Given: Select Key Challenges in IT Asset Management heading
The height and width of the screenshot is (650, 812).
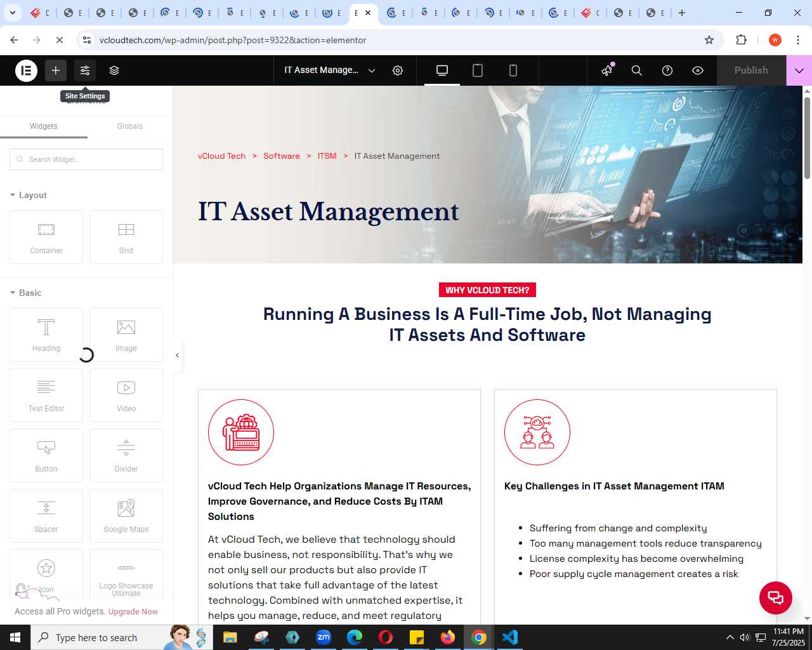Looking at the screenshot, I should pyautogui.click(x=614, y=486).
